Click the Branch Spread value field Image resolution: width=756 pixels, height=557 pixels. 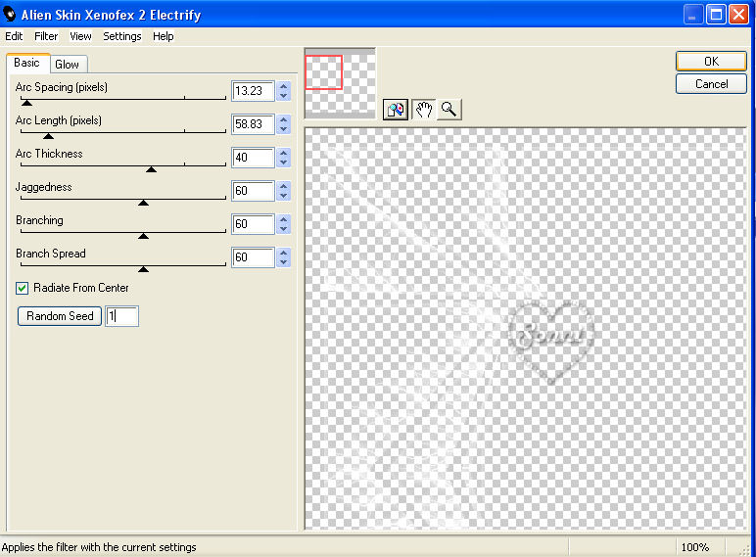tap(253, 257)
